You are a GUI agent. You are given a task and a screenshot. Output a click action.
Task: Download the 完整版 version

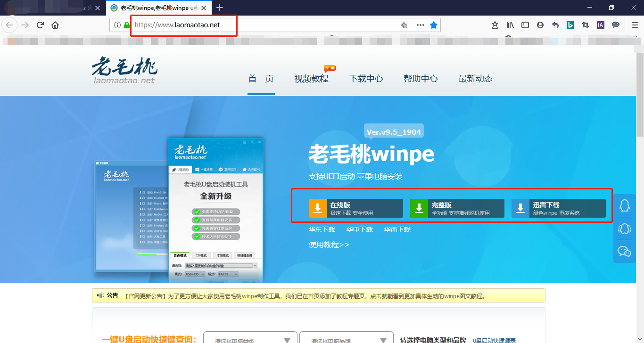point(457,208)
